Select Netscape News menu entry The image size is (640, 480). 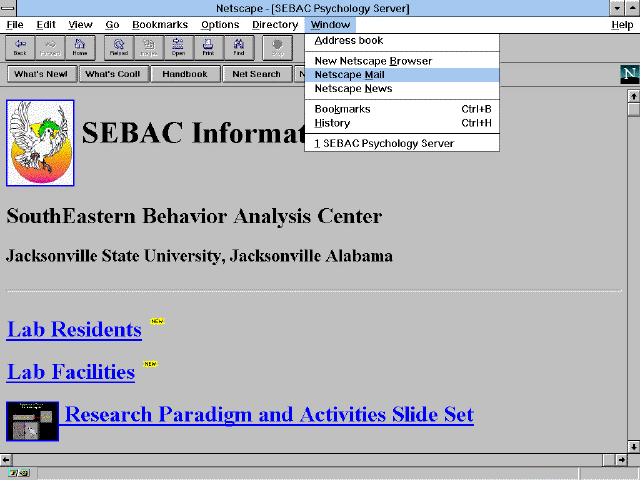tap(402, 89)
